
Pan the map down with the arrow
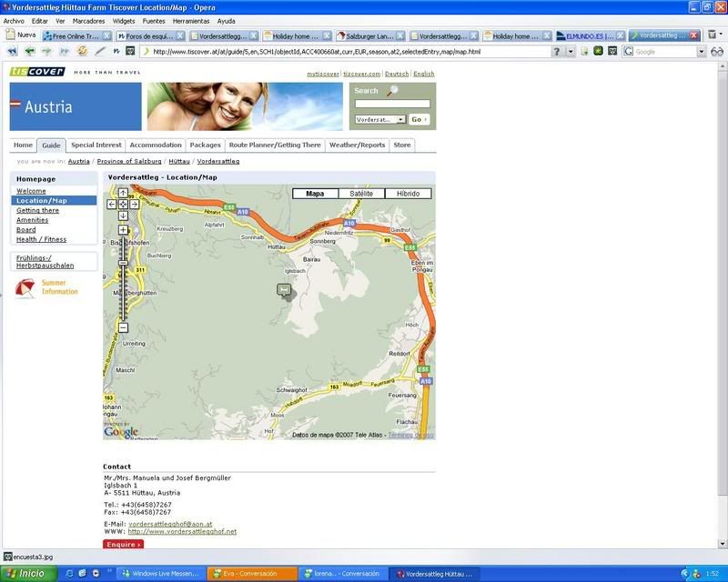tap(123, 216)
